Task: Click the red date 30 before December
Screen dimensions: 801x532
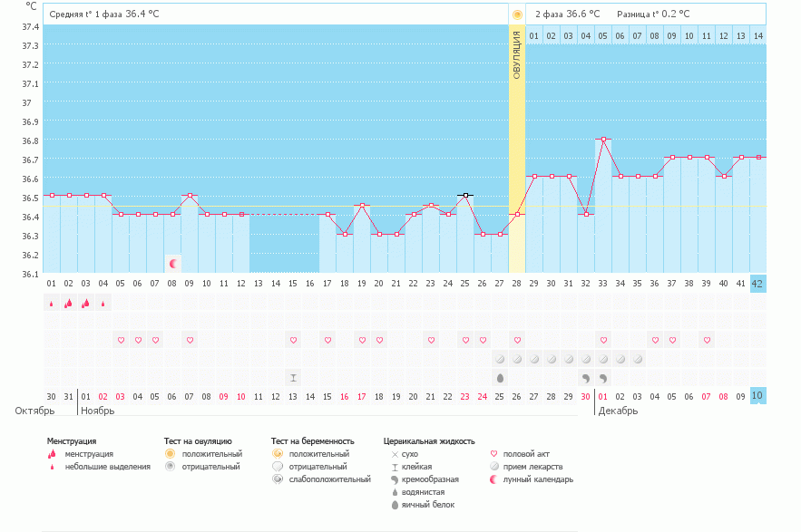Action: (585, 396)
